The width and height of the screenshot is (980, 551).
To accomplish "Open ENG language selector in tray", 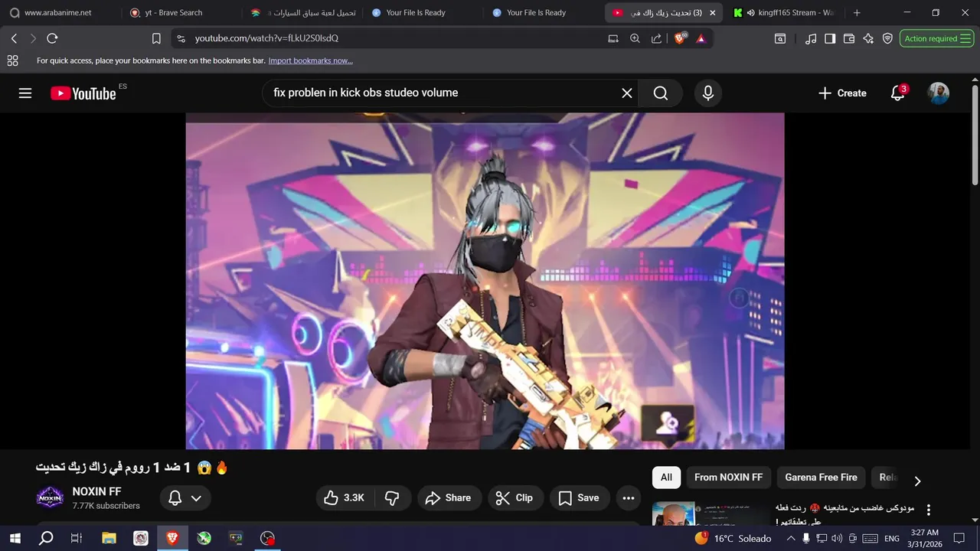I will pos(892,539).
